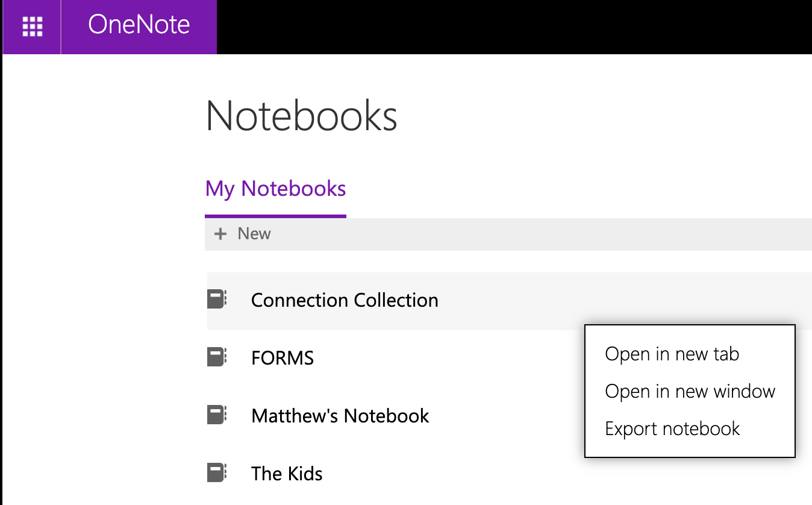
Task: Click empty area of the New toolbar
Action: [x=512, y=234]
